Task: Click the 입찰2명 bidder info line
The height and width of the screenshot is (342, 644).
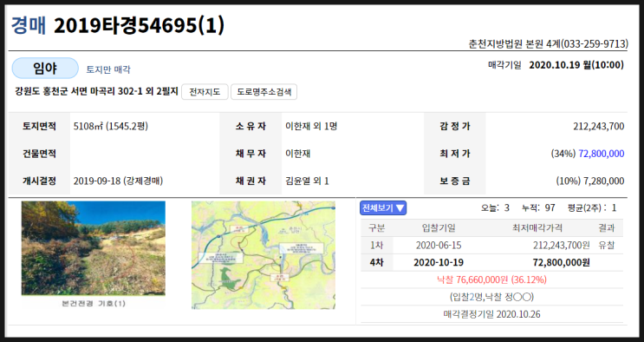Action: tap(491, 297)
